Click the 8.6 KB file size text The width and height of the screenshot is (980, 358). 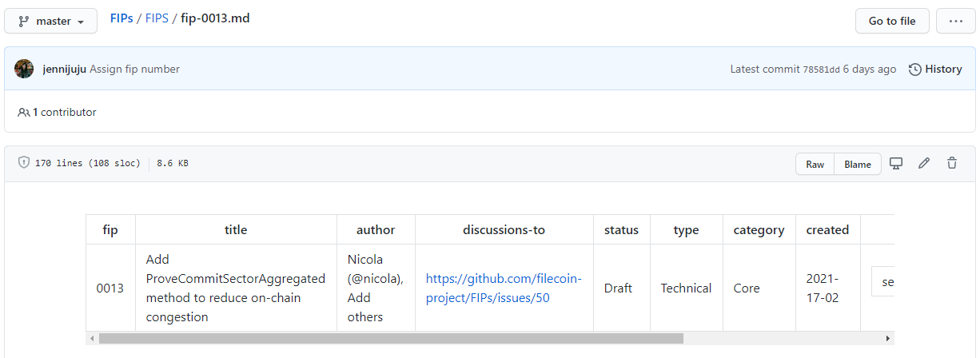pos(173,163)
